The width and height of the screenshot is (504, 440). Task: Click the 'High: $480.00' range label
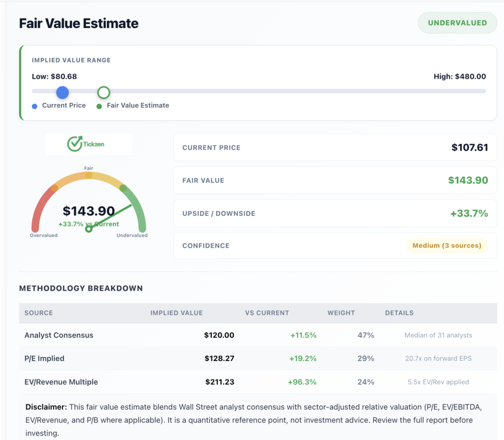(x=460, y=76)
